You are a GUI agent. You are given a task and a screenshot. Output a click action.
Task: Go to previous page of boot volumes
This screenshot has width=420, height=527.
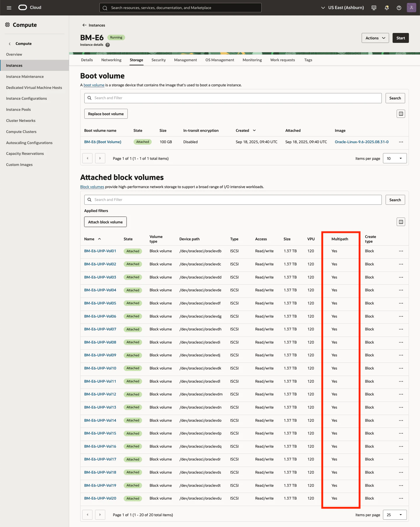pyautogui.click(x=87, y=158)
